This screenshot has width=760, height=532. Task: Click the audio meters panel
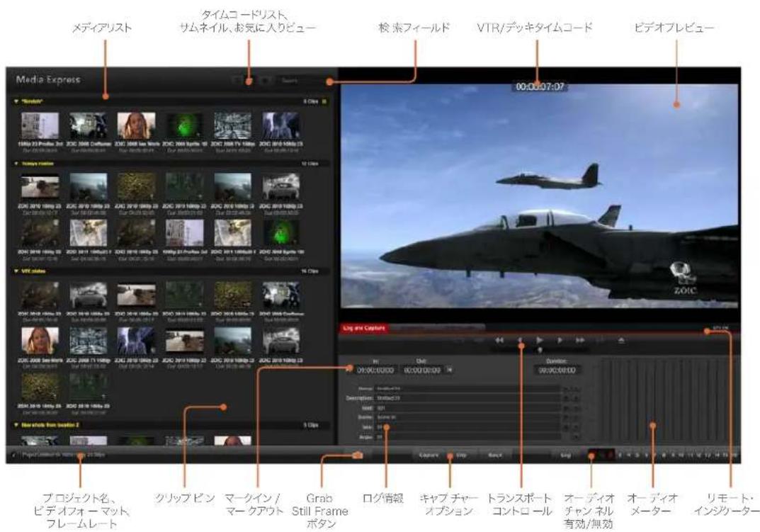(x=667, y=400)
